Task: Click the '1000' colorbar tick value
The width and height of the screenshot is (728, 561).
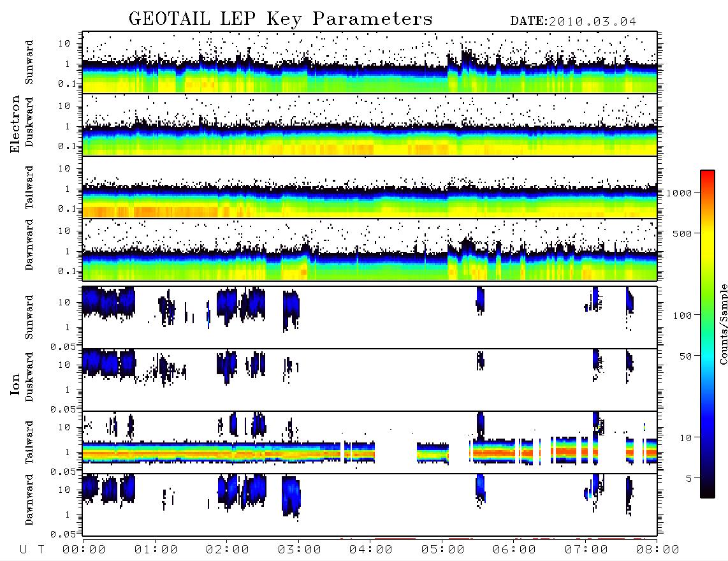Action: (x=680, y=193)
